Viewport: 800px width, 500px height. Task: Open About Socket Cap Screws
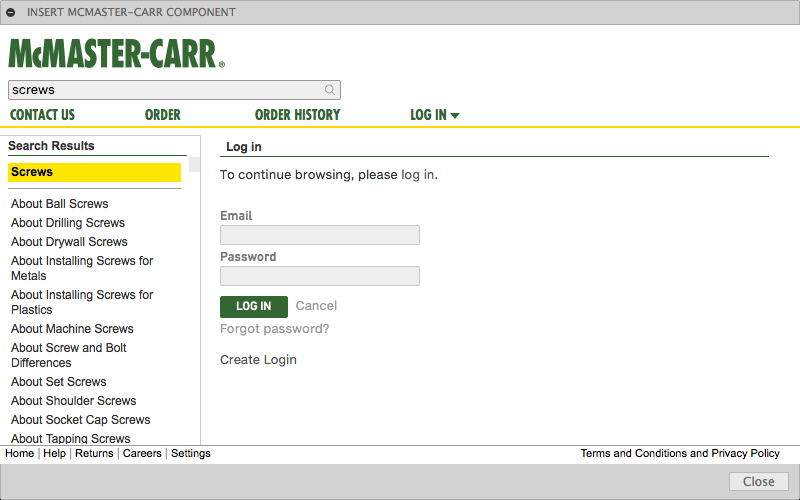[x=81, y=419]
